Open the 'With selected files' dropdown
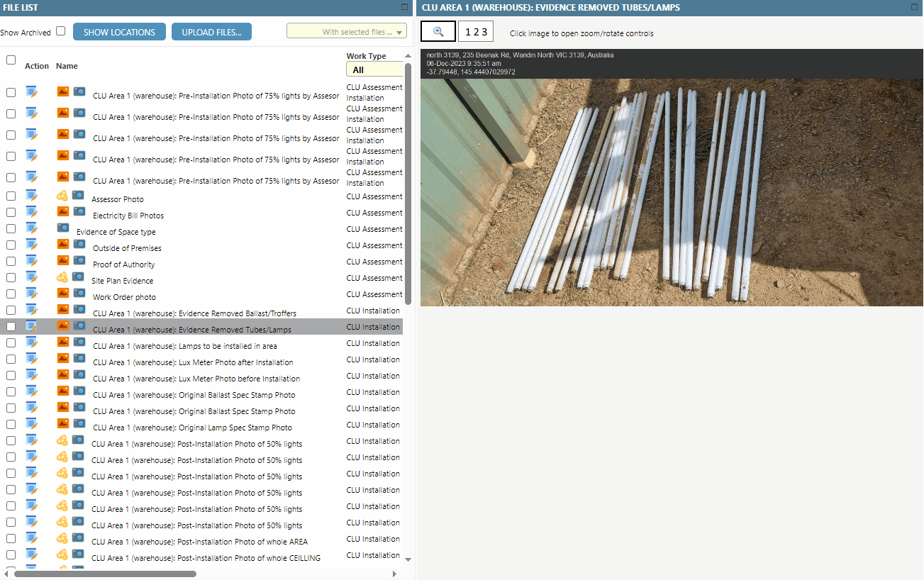Screen dimensions: 924x580 coord(347,31)
